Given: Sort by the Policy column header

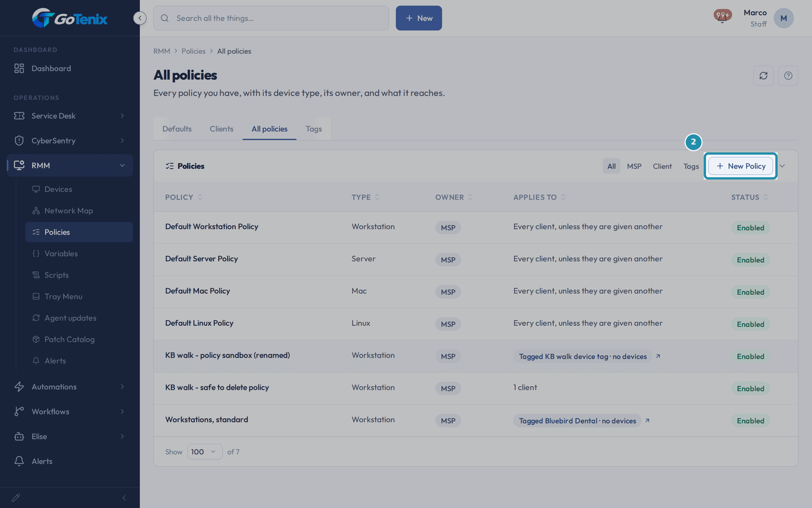Looking at the screenshot, I should coord(184,197).
